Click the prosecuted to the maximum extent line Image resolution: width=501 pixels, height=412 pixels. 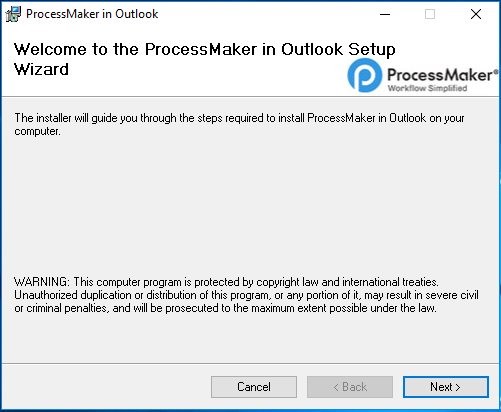225,308
